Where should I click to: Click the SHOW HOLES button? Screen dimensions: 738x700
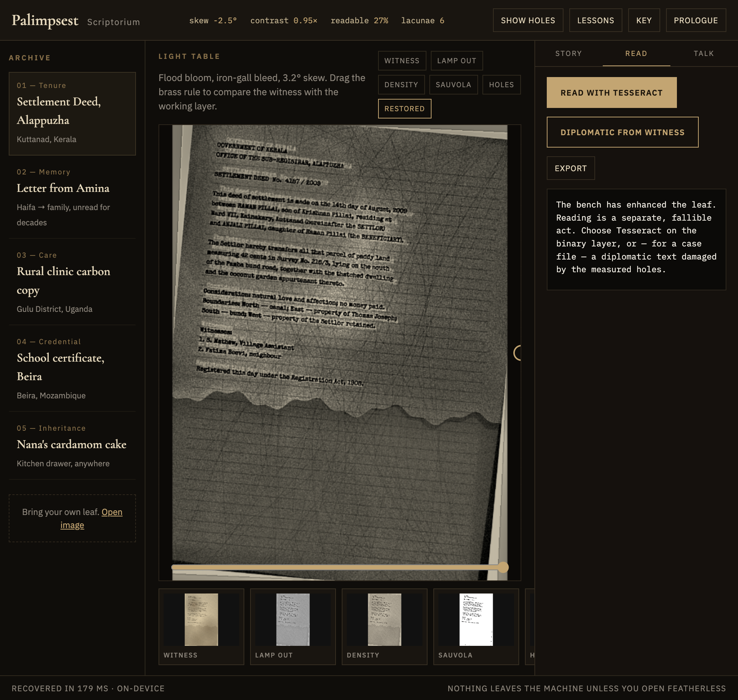click(x=528, y=20)
